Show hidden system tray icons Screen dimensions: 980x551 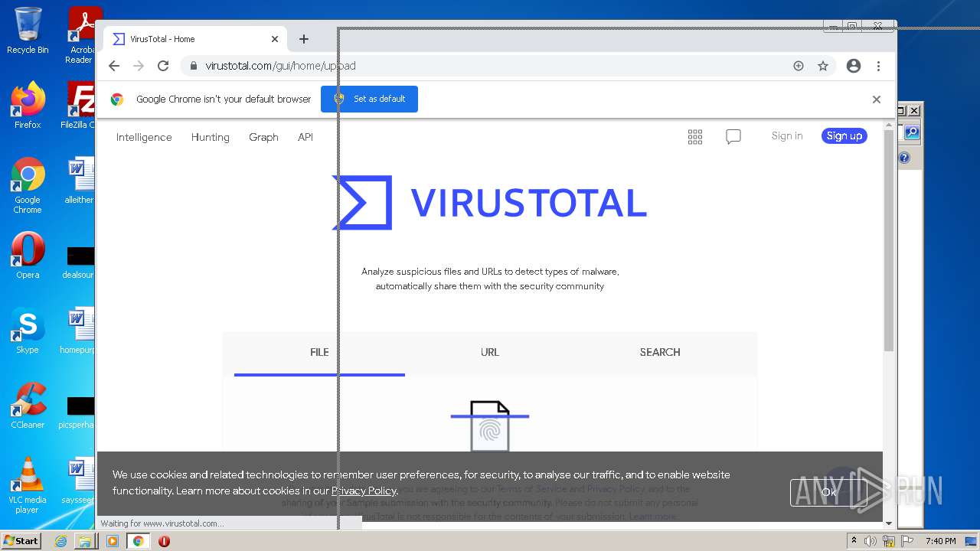click(854, 541)
